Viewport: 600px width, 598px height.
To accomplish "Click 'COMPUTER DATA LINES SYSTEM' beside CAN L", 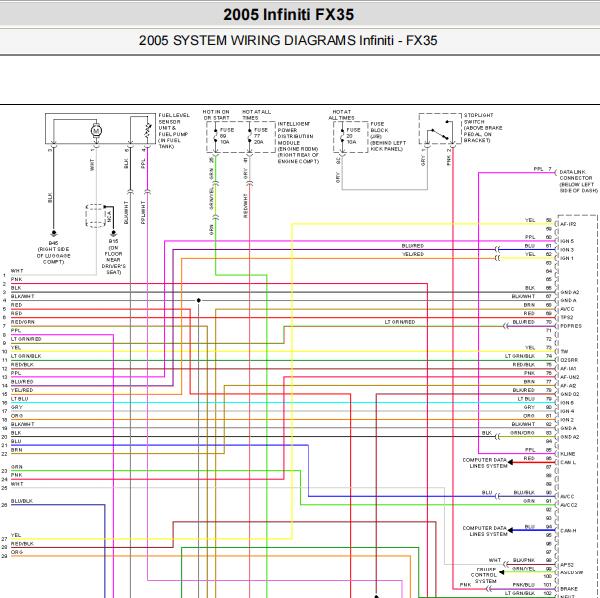I will click(x=484, y=463).
